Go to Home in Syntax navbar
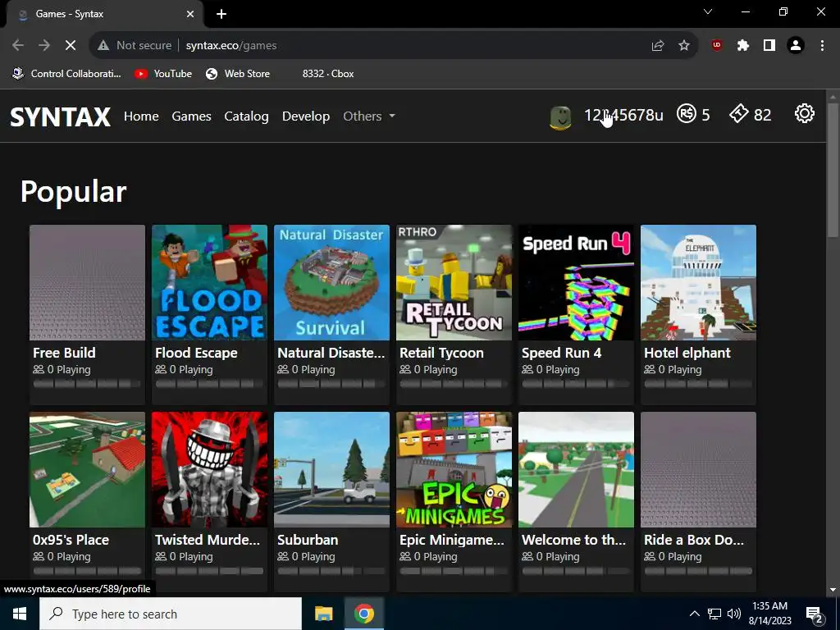The height and width of the screenshot is (630, 840). (x=141, y=116)
